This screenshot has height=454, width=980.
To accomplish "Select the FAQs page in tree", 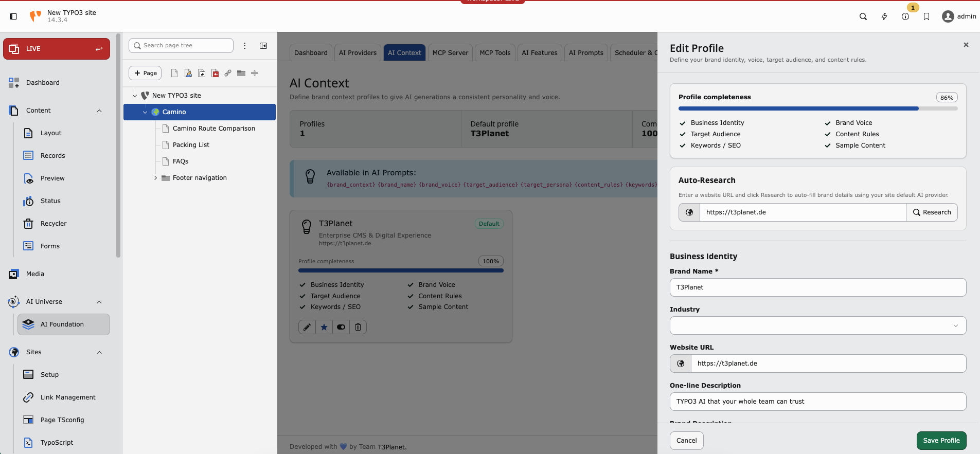I will 181,161.
